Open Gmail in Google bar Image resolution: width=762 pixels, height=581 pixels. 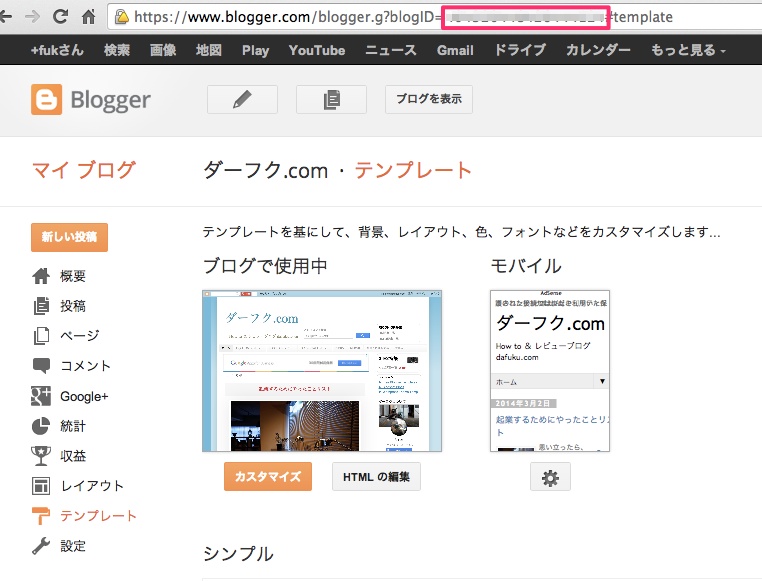click(455, 50)
